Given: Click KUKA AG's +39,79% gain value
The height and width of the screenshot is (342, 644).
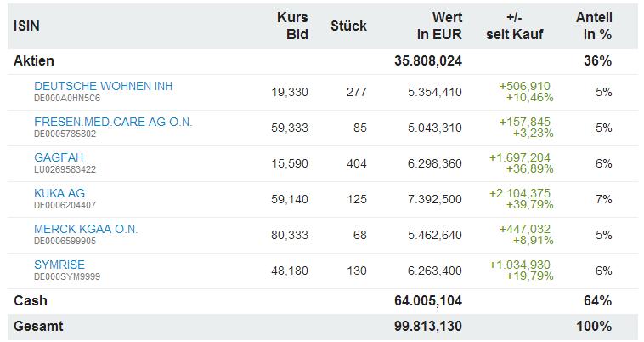Looking at the screenshot, I should pyautogui.click(x=526, y=205).
